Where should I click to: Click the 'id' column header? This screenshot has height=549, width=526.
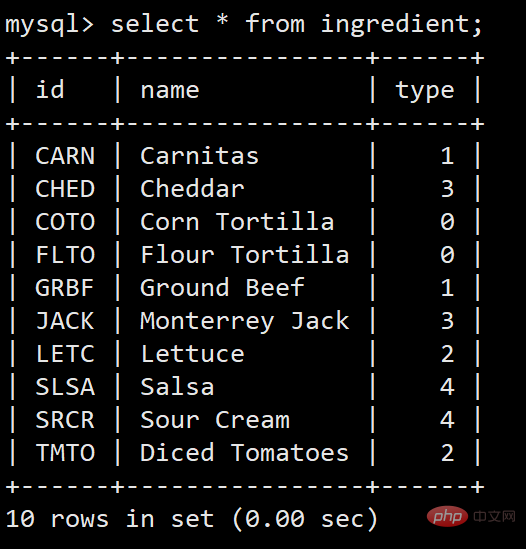[x=50, y=89]
